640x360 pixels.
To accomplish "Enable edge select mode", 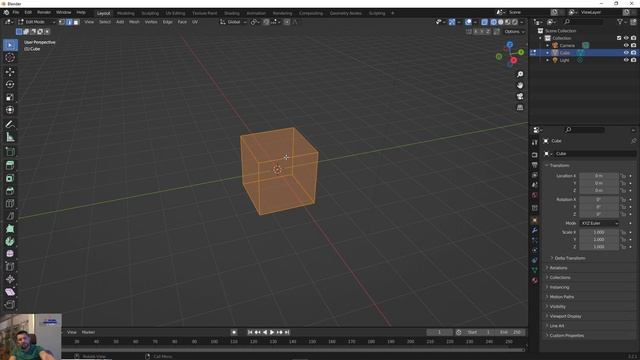I will coord(69,22).
